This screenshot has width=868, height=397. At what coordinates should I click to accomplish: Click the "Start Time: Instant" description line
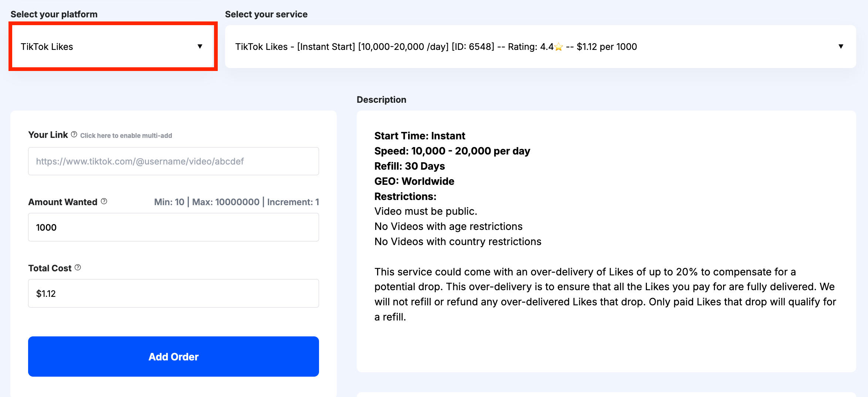[x=420, y=136]
